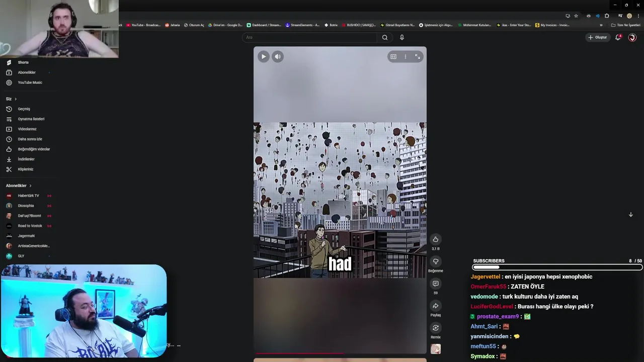
Task: Click the Subscribers goal progress bar
Action: click(557, 267)
